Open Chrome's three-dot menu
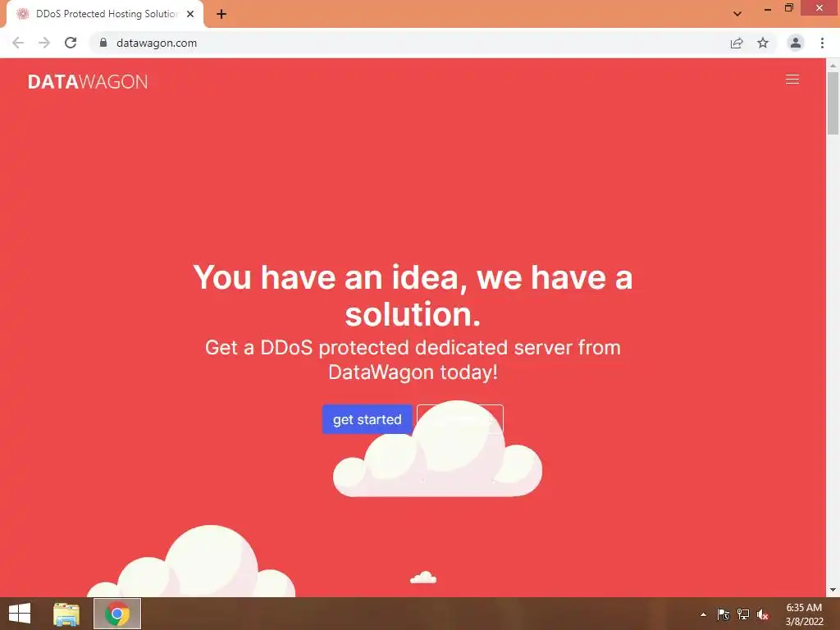 pos(822,43)
